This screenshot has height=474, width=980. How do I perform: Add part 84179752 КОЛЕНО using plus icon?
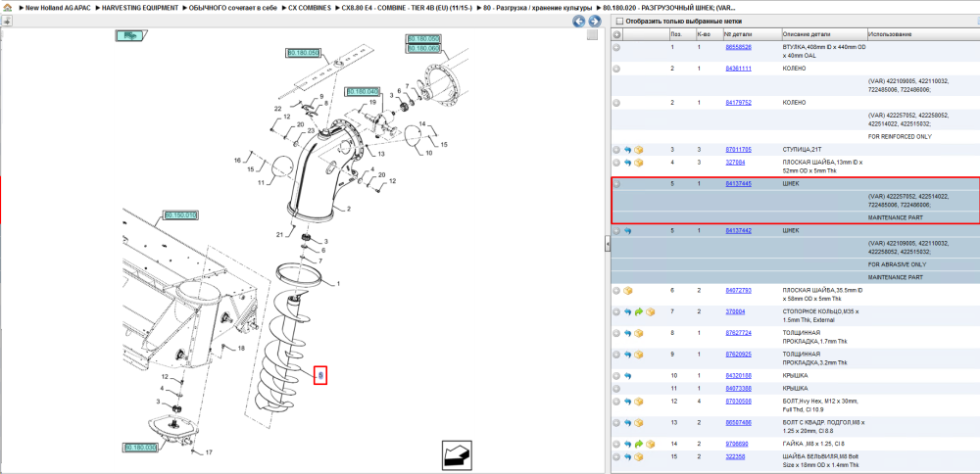616,103
